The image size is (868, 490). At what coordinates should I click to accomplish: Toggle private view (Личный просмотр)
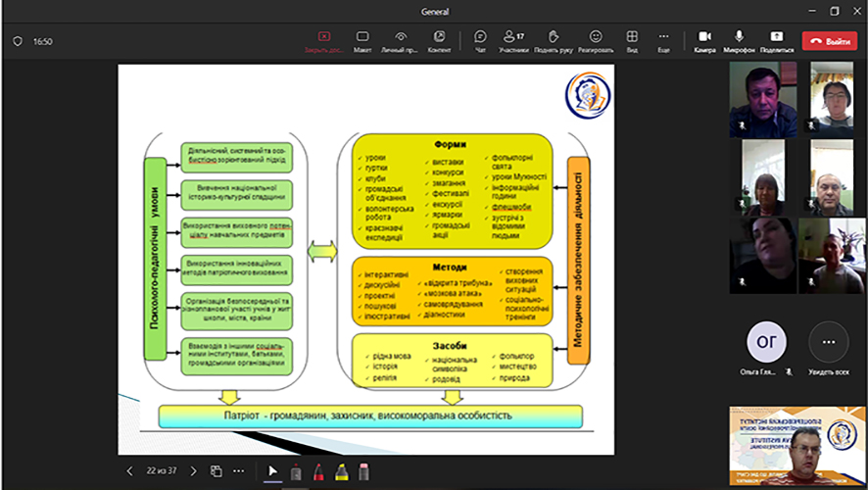pyautogui.click(x=399, y=40)
